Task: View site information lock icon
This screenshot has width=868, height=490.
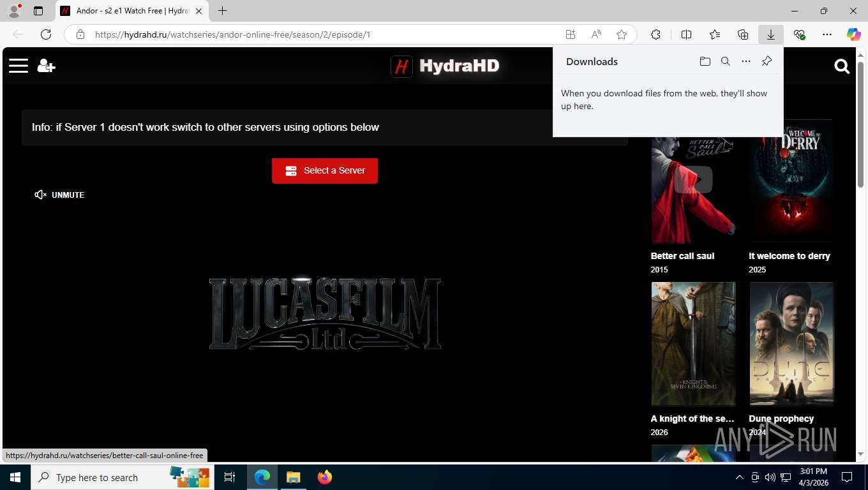Action: (x=80, y=34)
